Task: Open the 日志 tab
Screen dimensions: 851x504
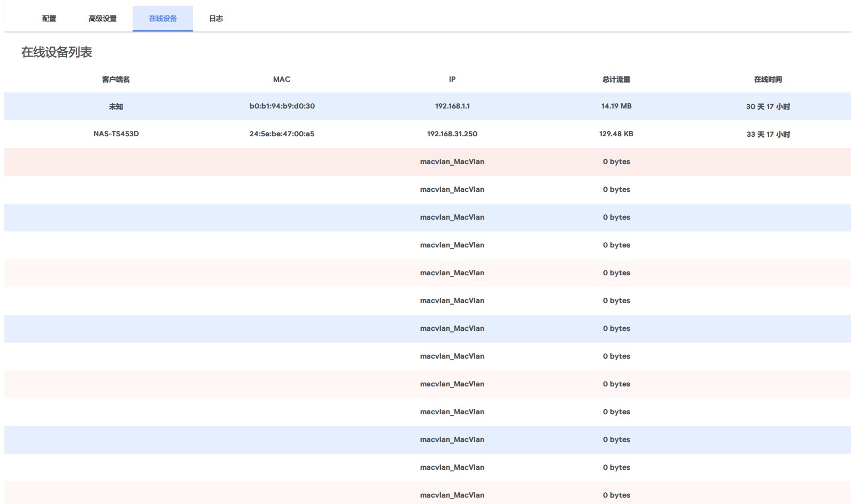Action: coord(216,19)
